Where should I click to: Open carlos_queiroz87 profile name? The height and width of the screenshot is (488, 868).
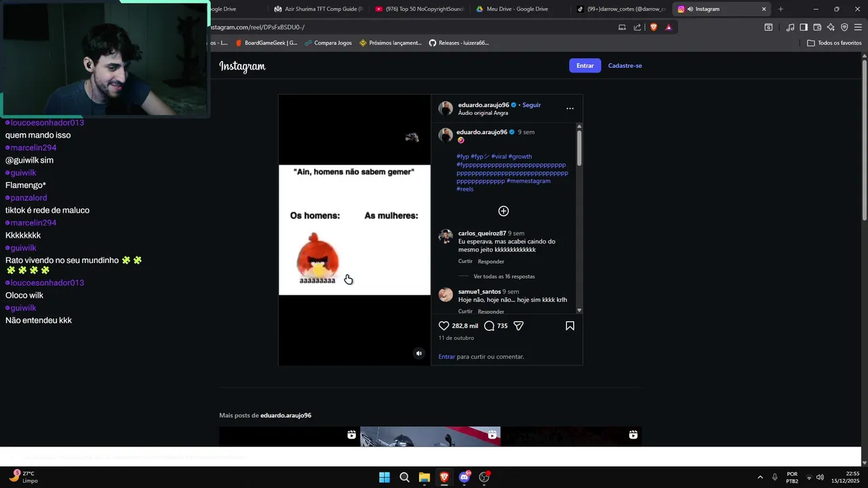coord(482,233)
